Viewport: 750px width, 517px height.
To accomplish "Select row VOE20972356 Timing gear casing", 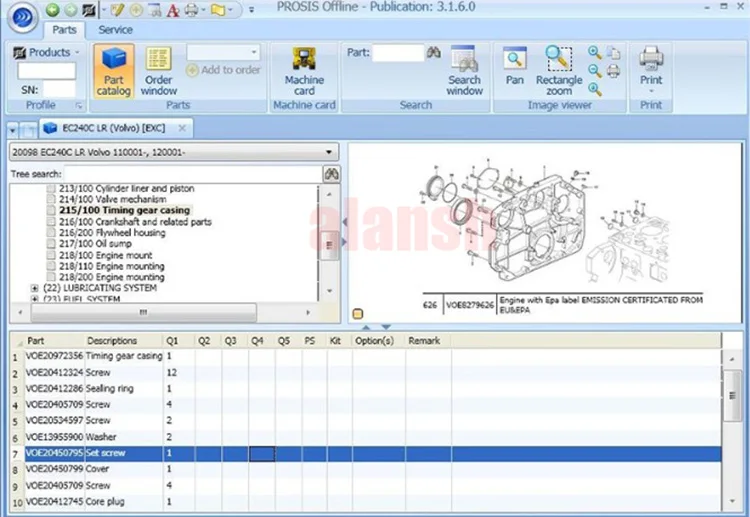I will (x=373, y=356).
